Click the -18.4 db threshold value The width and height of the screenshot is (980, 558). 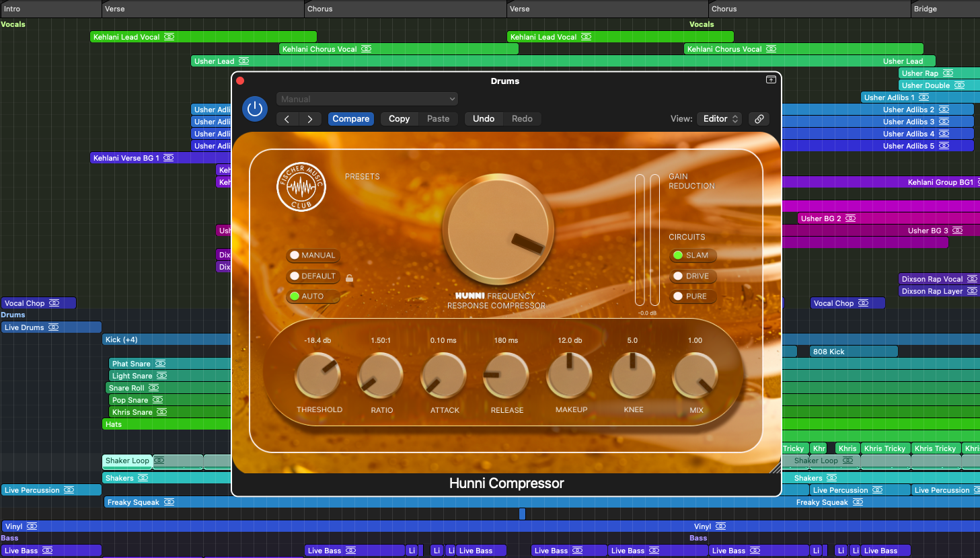pos(317,341)
